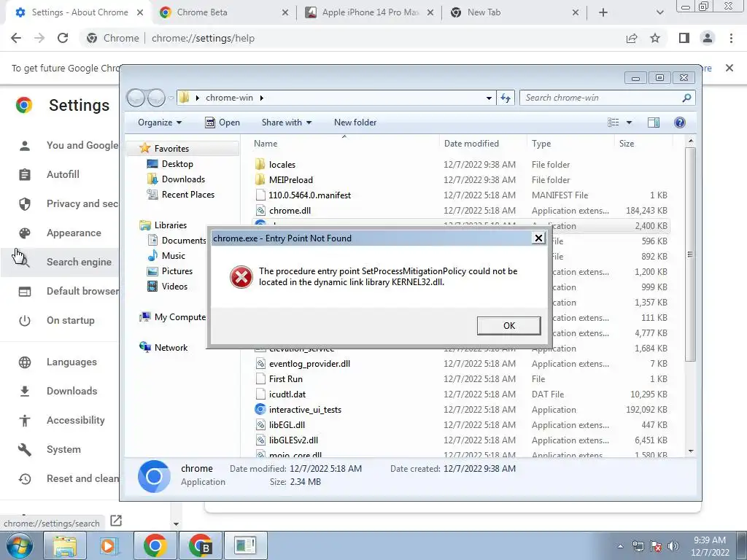747x560 pixels.
Task: Click OK in the Entry Point Not Found dialog
Action: click(508, 326)
